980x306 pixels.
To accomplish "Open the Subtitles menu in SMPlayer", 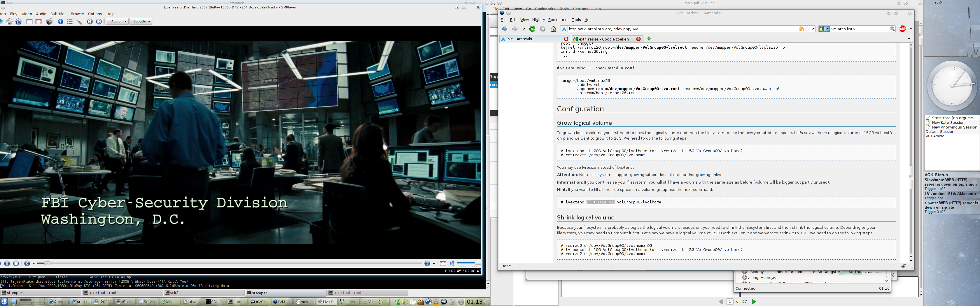I will (58, 14).
